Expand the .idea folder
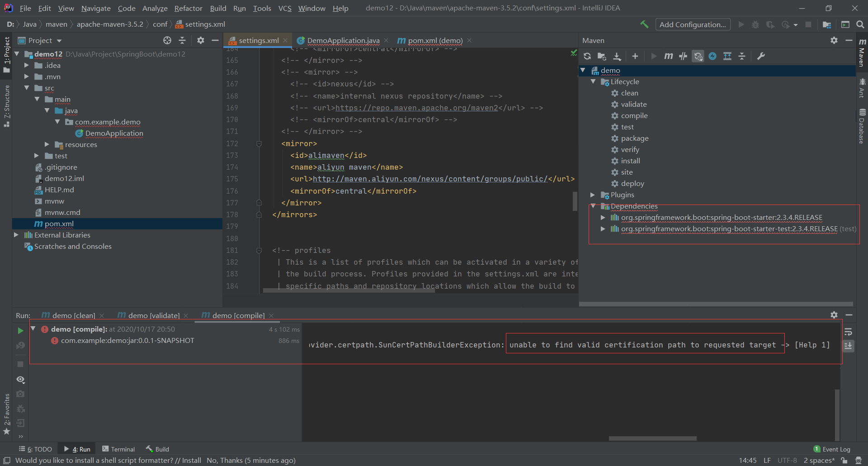Viewport: 868px width, 466px height. pos(27,65)
